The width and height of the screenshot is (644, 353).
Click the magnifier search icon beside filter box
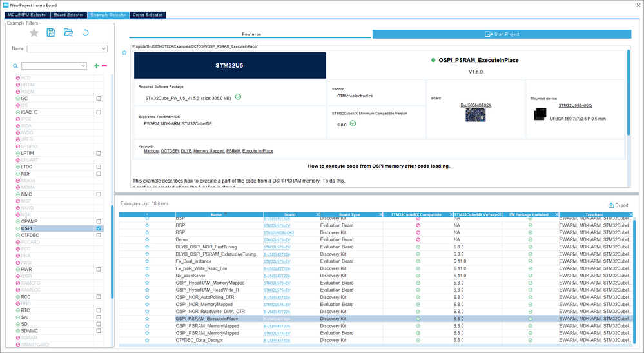click(15, 66)
